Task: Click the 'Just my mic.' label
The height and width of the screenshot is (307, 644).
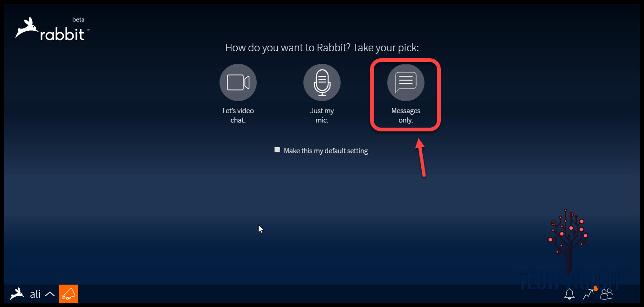Action: click(x=322, y=116)
